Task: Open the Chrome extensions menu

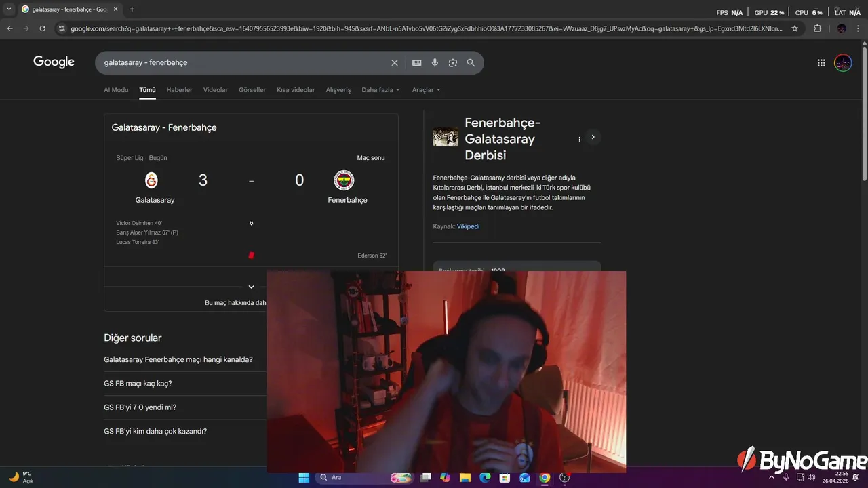Action: pos(817,28)
